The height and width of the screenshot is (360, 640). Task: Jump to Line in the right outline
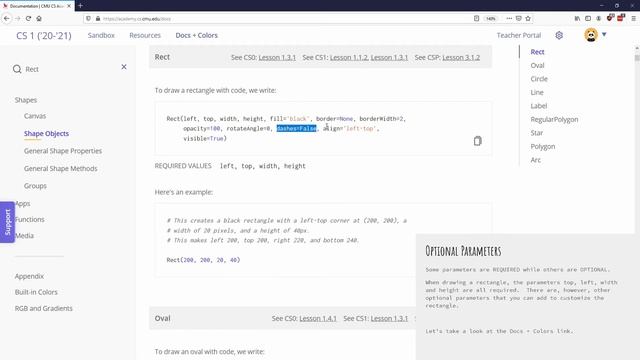537,92
